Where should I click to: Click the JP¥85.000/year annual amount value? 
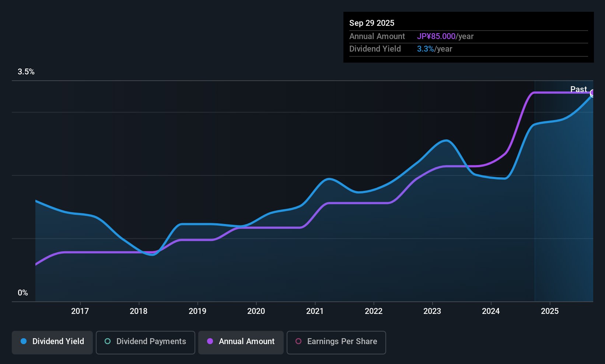[x=445, y=36]
